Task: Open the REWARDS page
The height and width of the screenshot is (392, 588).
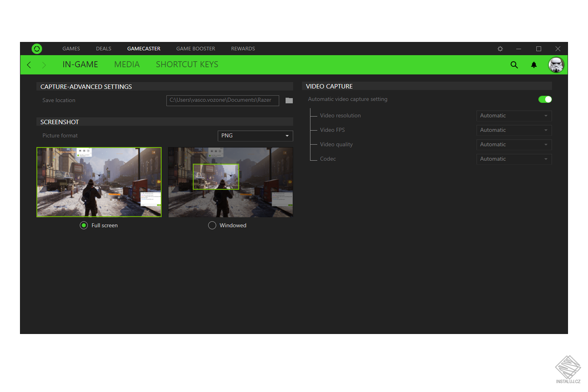Action: pos(243,49)
